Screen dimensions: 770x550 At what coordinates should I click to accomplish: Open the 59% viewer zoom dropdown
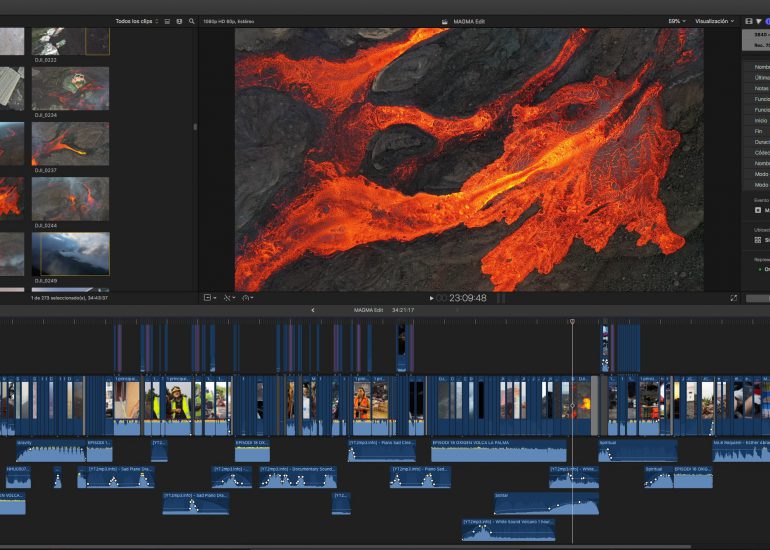click(x=677, y=21)
